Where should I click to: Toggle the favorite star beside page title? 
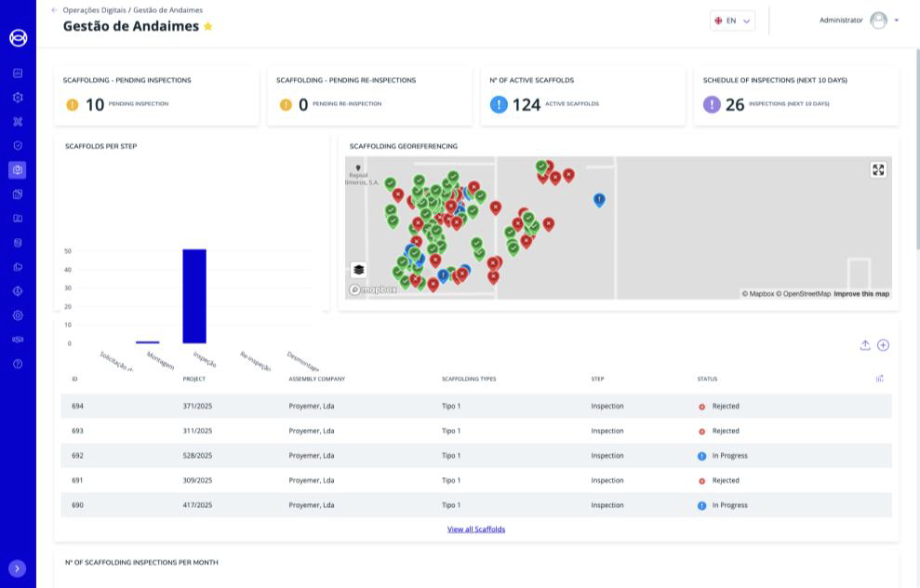point(208,27)
